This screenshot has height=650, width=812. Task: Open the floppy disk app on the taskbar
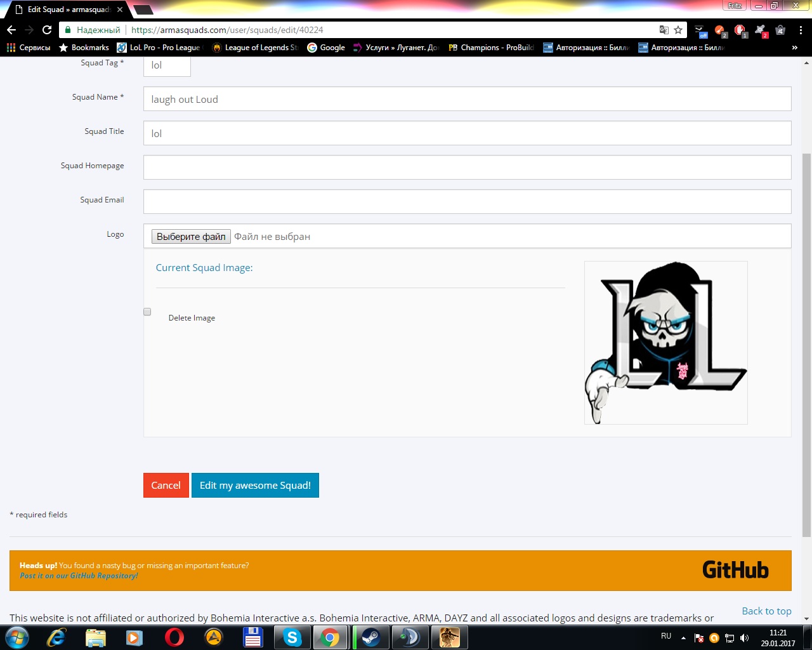tap(253, 637)
